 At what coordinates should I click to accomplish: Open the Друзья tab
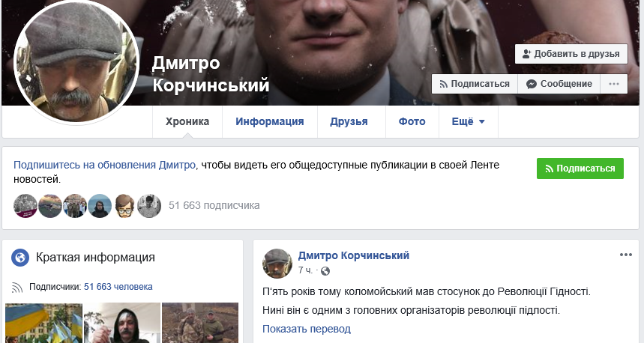349,121
